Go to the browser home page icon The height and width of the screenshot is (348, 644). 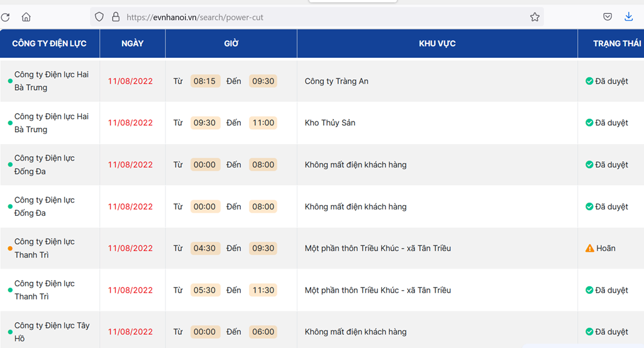click(x=26, y=17)
